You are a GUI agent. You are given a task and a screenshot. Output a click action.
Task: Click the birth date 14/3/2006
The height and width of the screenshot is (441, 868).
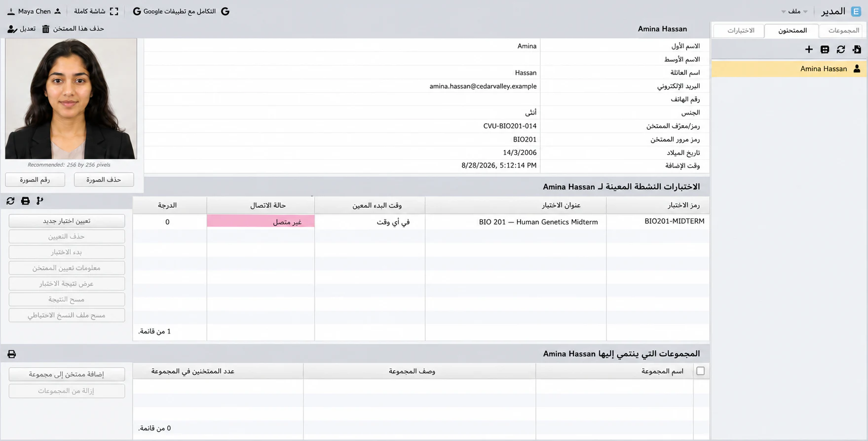click(x=520, y=153)
